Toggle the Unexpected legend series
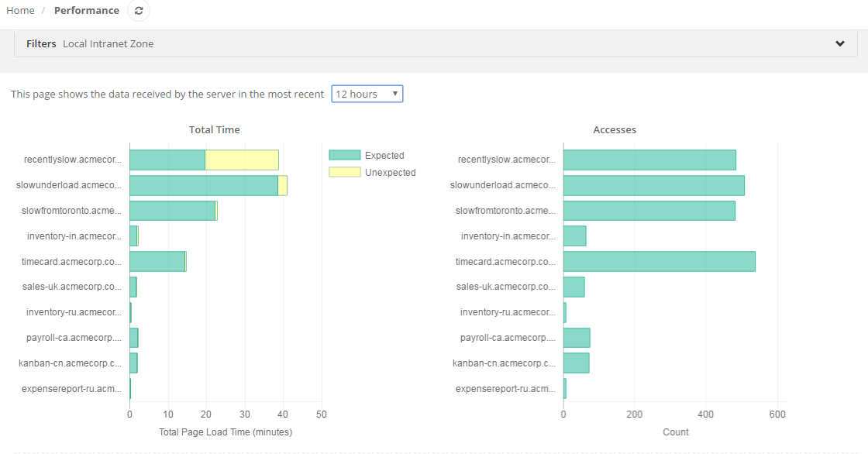 (390, 172)
